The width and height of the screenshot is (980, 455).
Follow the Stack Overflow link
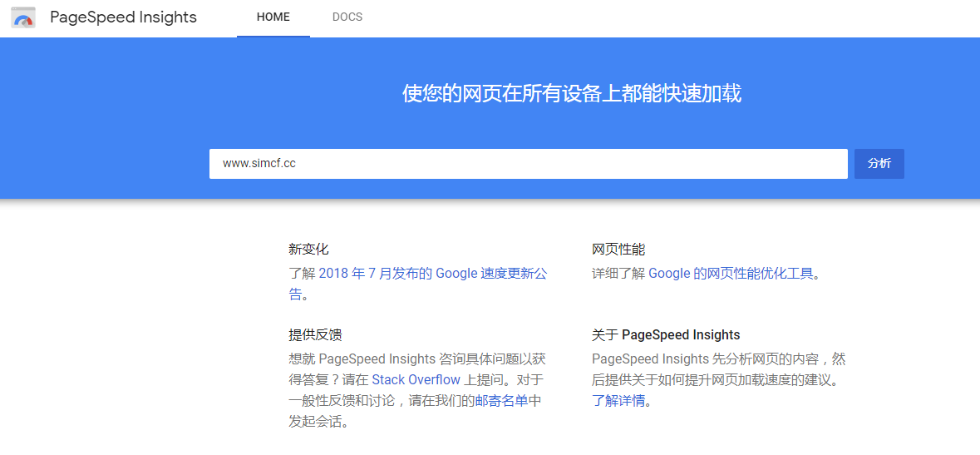(416, 379)
